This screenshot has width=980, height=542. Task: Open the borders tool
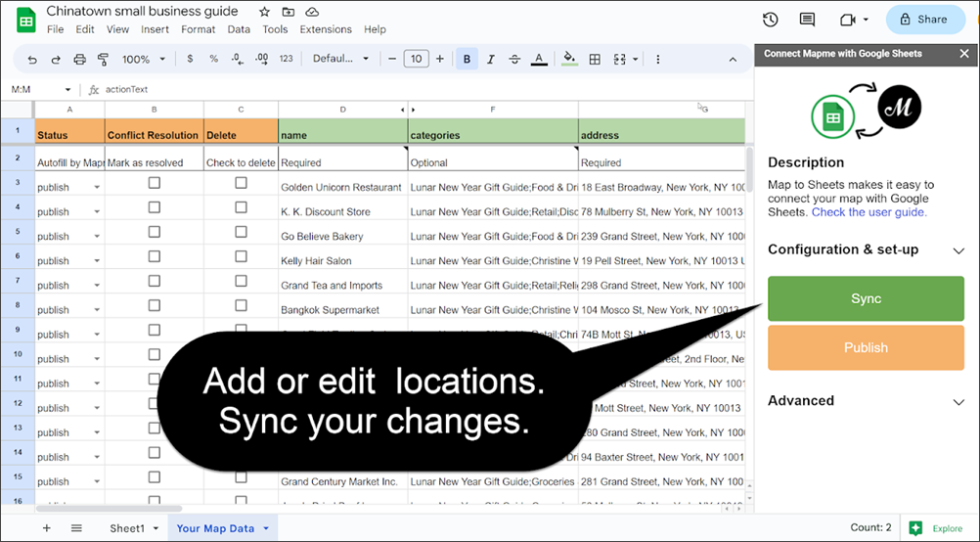tap(595, 59)
